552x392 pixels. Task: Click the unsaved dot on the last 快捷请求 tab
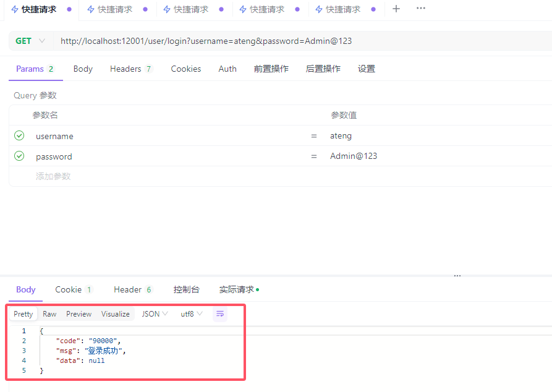pos(373,9)
